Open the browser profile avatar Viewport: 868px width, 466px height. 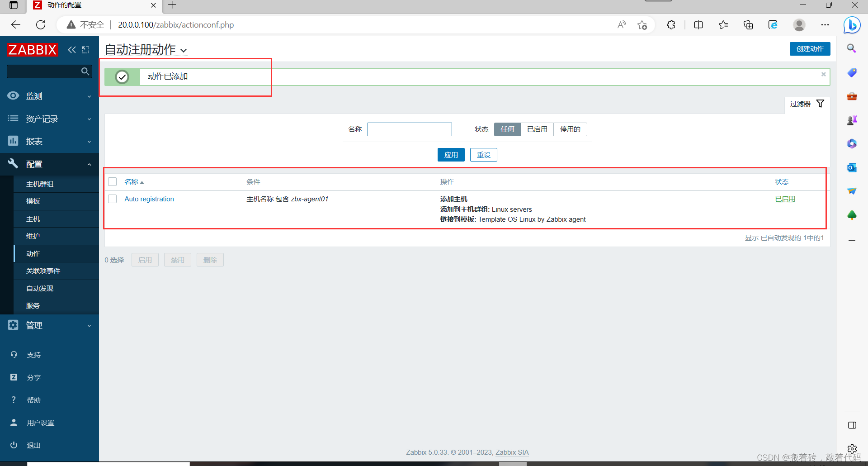[x=799, y=25]
